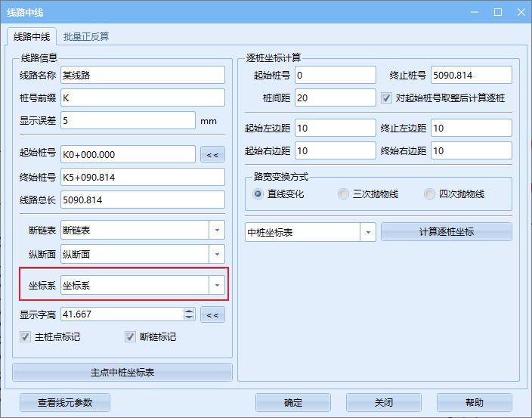The height and width of the screenshot is (418, 532).
Task: Open the 中桩坐标表 combo box
Action: click(368, 232)
